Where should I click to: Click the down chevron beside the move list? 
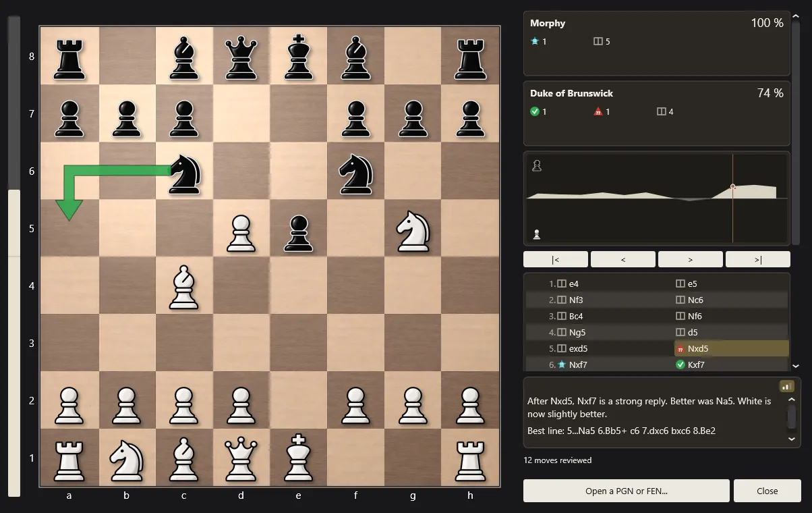(x=796, y=365)
